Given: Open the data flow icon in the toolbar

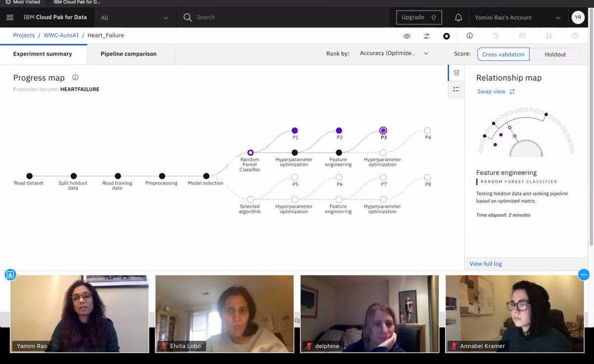Looking at the screenshot, I should point(549,36).
